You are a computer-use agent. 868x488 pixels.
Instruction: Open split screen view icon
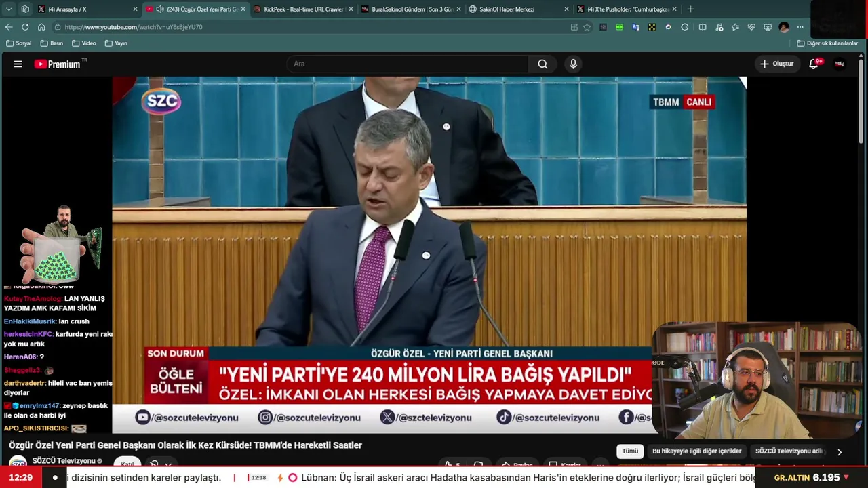tap(703, 27)
